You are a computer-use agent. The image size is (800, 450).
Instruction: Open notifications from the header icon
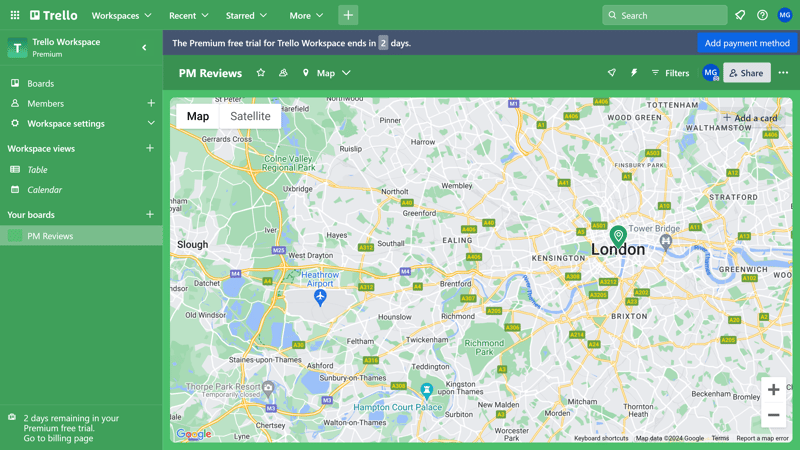tap(740, 15)
